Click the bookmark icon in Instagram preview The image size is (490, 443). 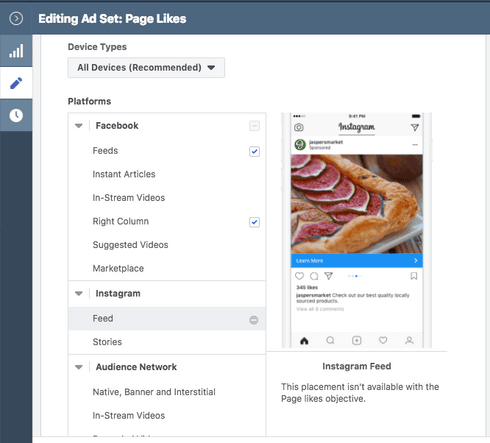tap(414, 276)
